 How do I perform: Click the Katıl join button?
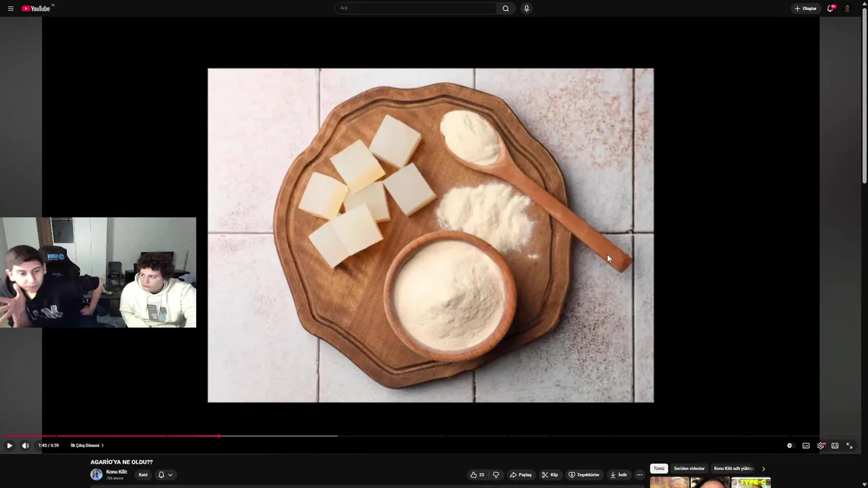coord(143,474)
